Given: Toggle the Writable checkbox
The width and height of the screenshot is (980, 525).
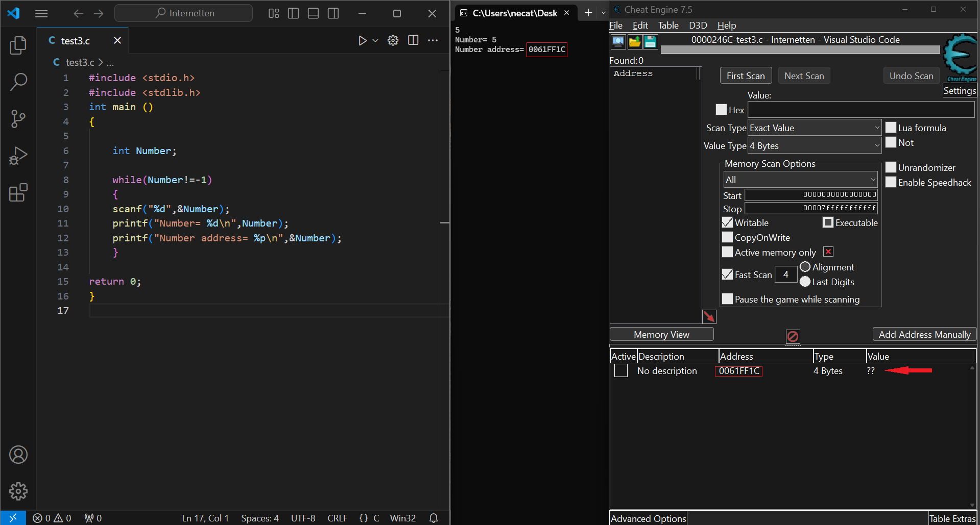Looking at the screenshot, I should pyautogui.click(x=727, y=222).
